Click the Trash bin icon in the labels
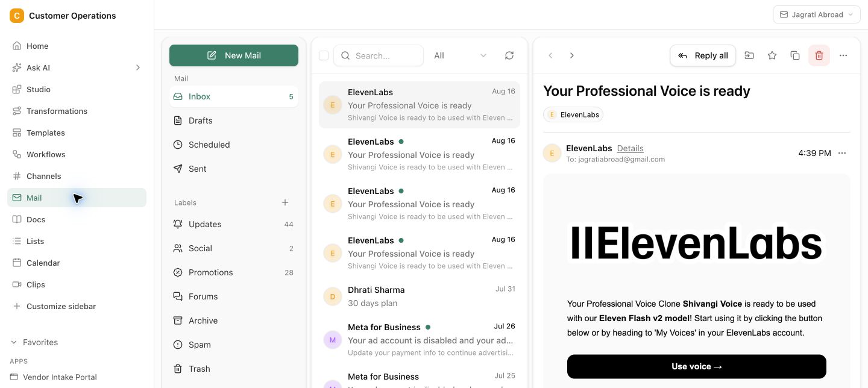Image resolution: width=868 pixels, height=388 pixels. point(178,369)
